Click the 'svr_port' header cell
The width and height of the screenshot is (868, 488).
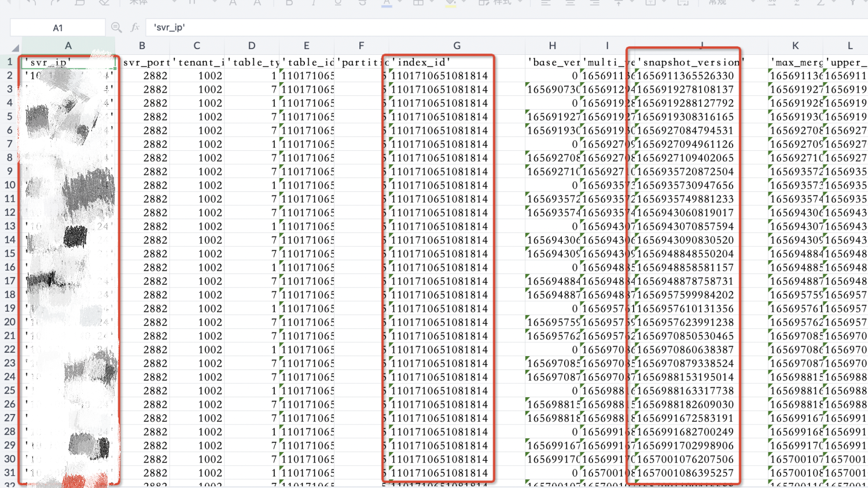142,62
